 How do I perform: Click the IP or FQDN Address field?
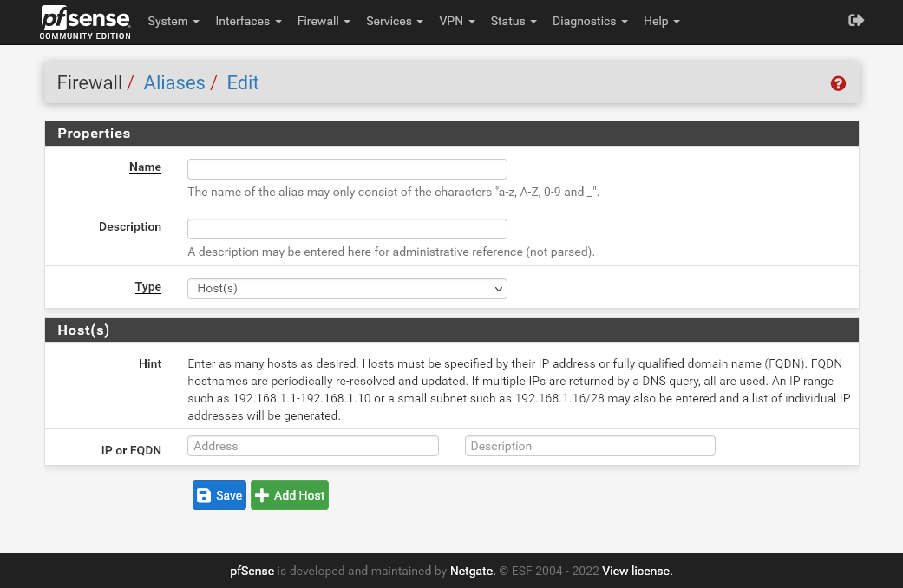(x=313, y=446)
